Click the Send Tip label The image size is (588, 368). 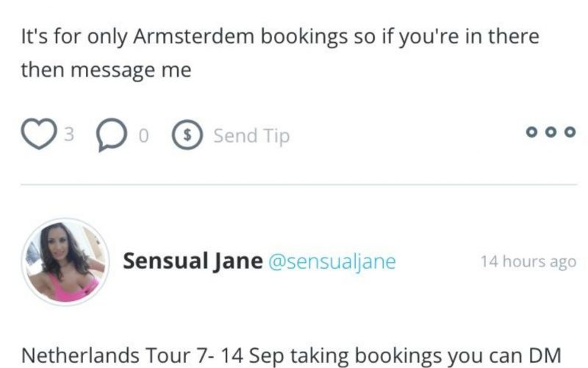(x=251, y=136)
